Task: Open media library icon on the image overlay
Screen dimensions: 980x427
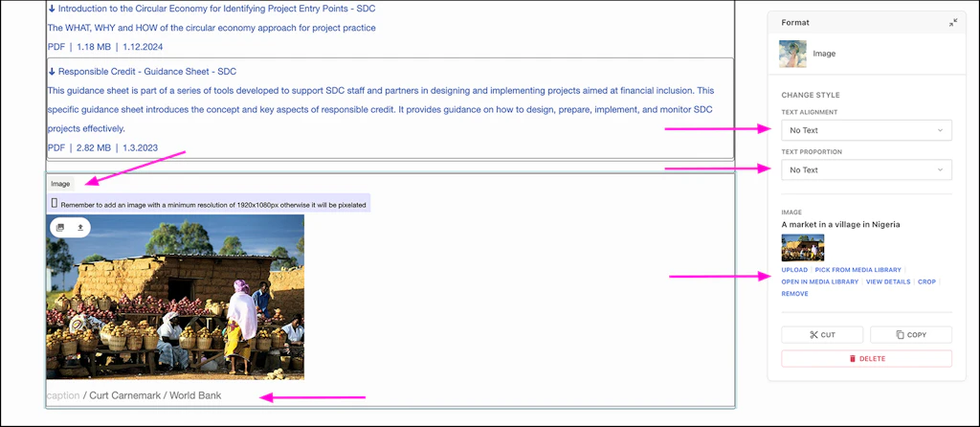Action: pos(60,228)
